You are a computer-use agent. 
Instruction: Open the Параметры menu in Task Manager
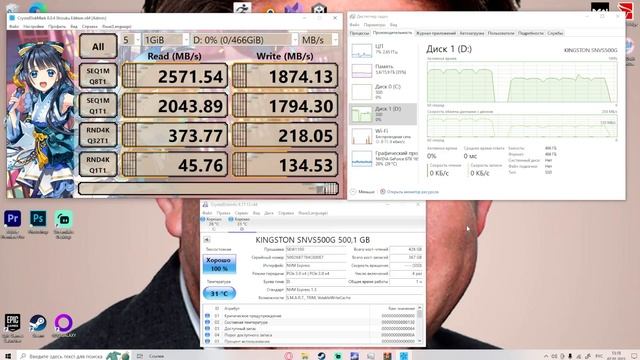point(374,25)
